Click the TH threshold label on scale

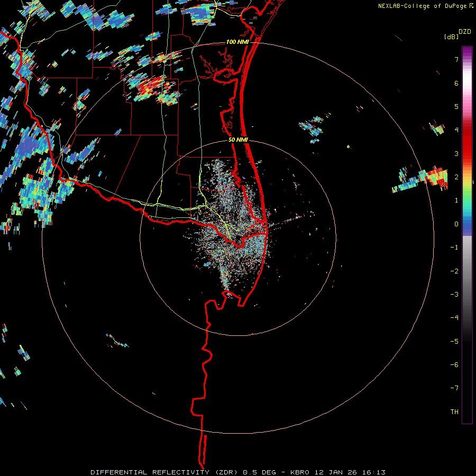pos(454,412)
